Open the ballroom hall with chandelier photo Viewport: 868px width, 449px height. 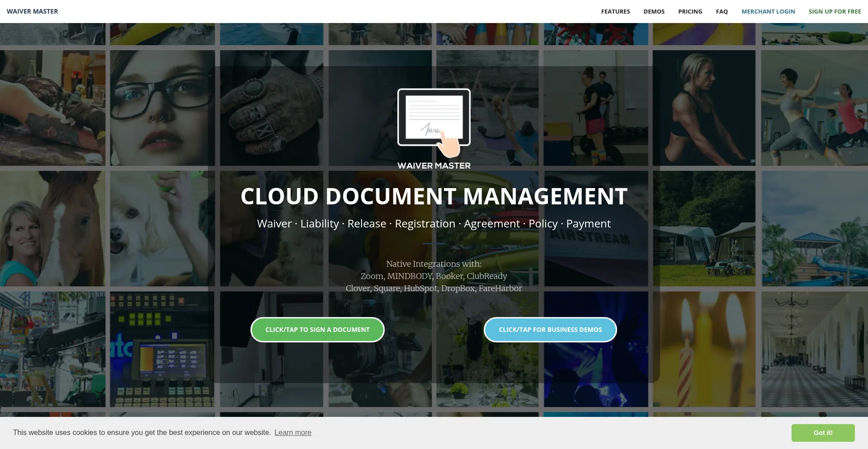[x=814, y=349]
